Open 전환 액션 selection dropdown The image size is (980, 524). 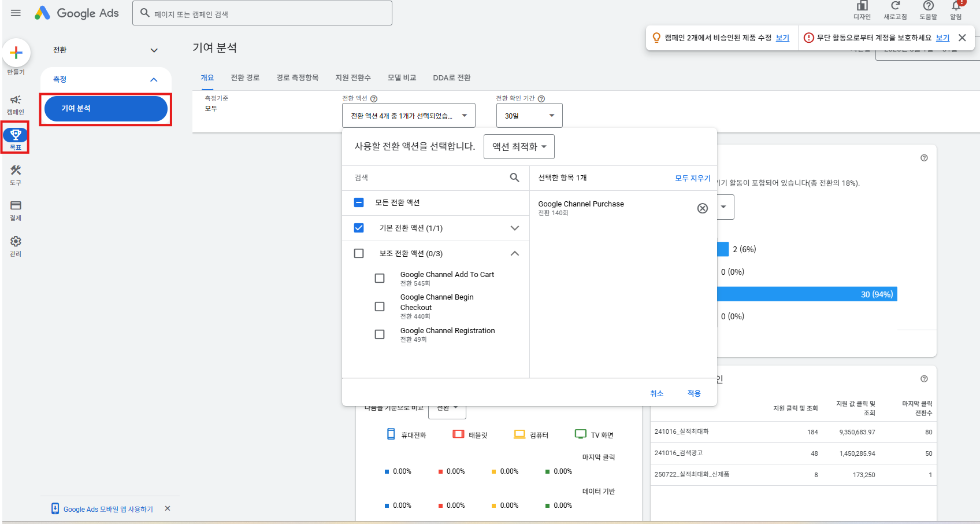point(409,116)
